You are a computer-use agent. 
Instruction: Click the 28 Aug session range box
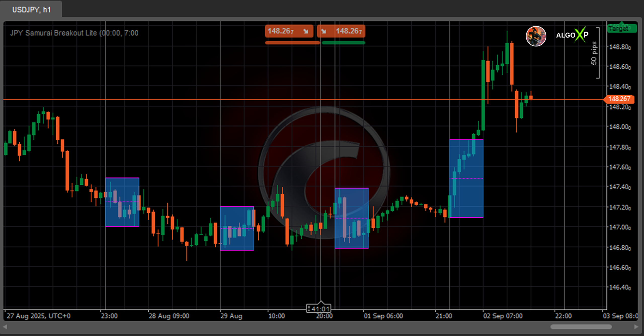(x=122, y=202)
